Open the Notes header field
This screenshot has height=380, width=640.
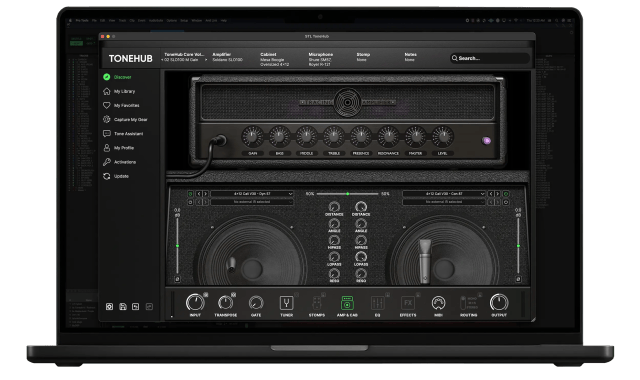click(x=410, y=57)
